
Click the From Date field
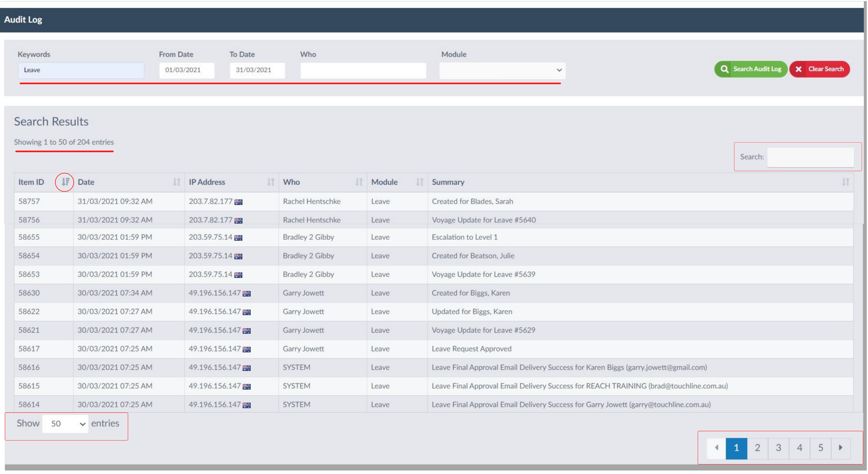click(x=187, y=70)
